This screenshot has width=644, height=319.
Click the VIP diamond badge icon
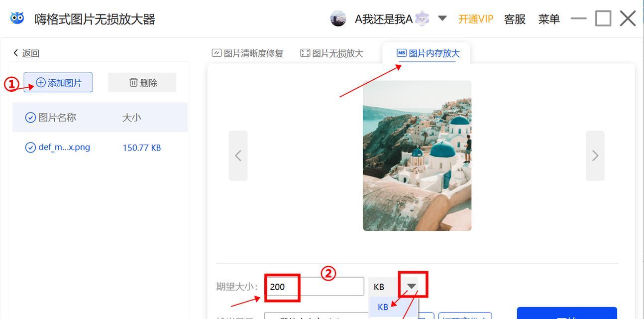point(422,19)
